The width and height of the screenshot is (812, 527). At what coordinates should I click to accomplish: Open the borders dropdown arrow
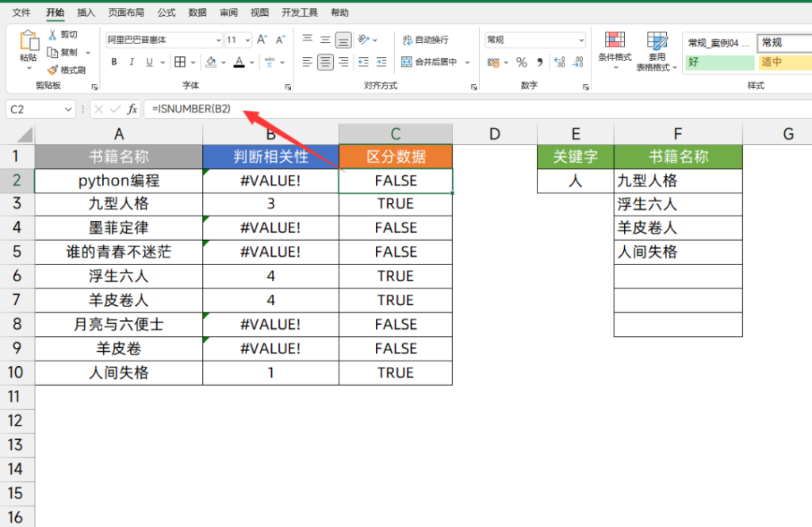click(x=193, y=62)
